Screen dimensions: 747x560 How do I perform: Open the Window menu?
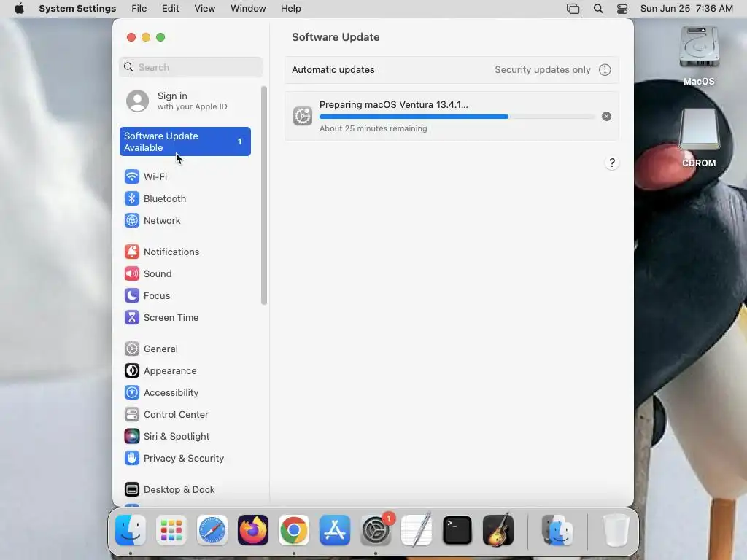tap(248, 9)
